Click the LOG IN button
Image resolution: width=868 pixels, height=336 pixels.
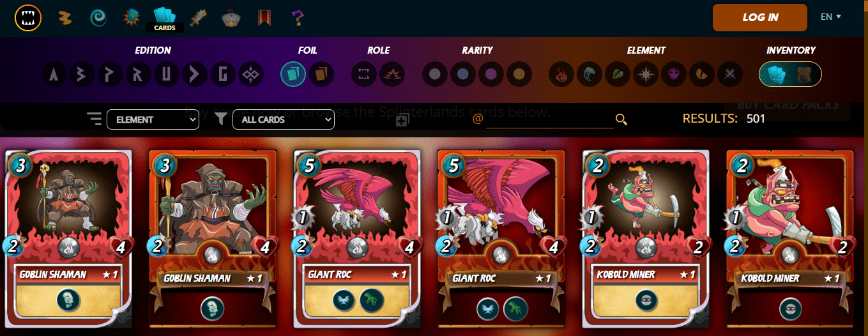tap(760, 17)
